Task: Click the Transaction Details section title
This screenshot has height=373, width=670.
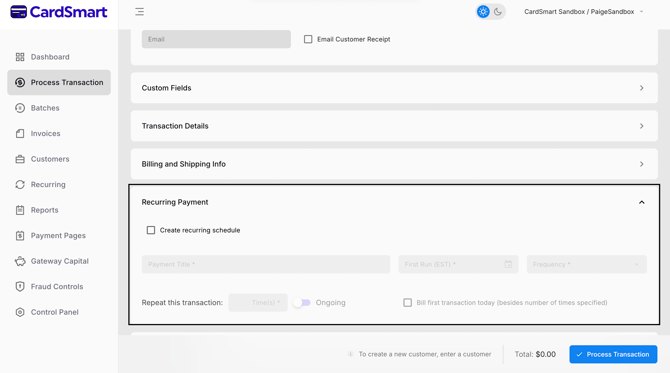Action: 175,126
